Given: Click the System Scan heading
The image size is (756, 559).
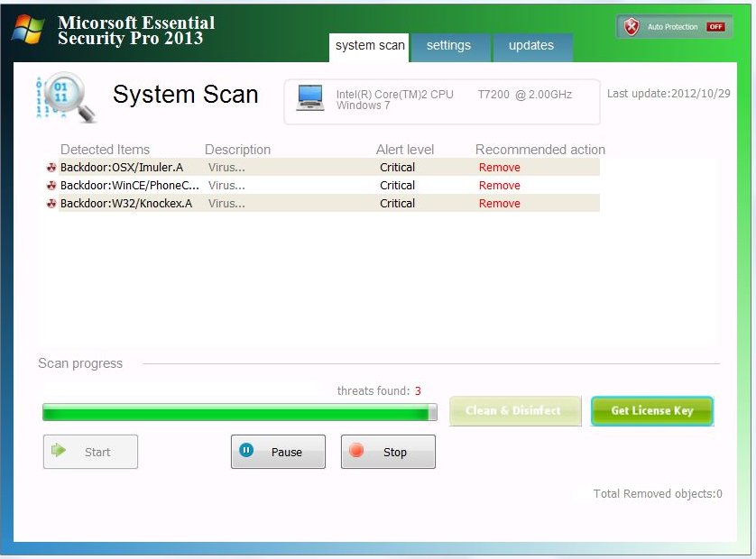Looking at the screenshot, I should click(x=185, y=95).
